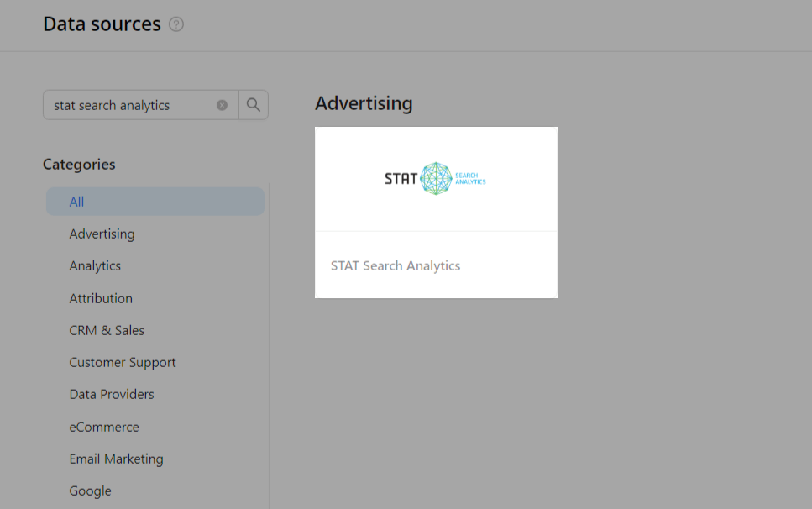812x509 pixels.
Task: Select the Analytics category
Action: (95, 265)
